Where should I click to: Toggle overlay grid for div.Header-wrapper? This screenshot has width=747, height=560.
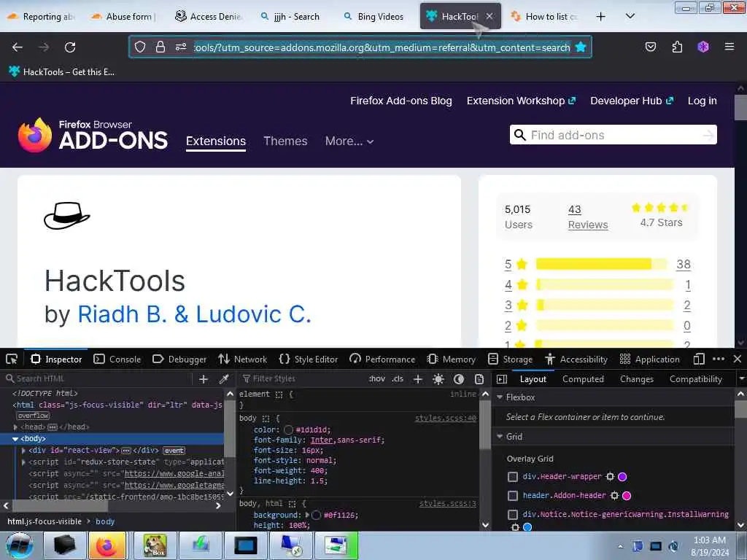tap(513, 477)
